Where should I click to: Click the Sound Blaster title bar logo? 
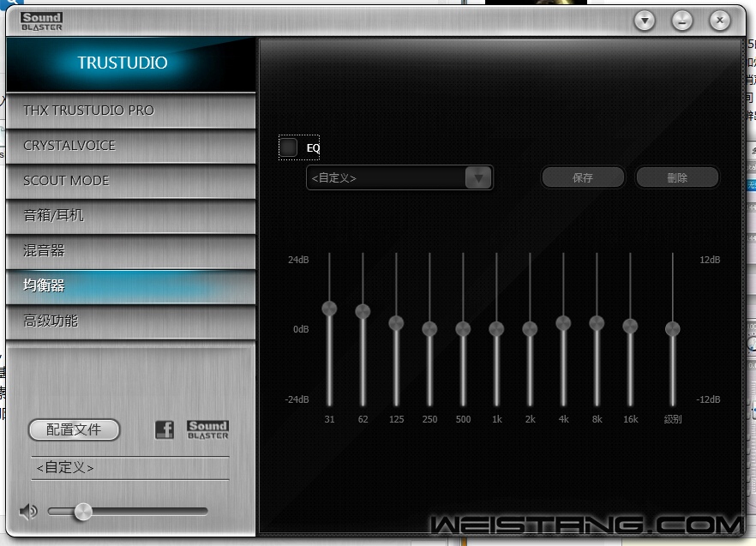[41, 21]
